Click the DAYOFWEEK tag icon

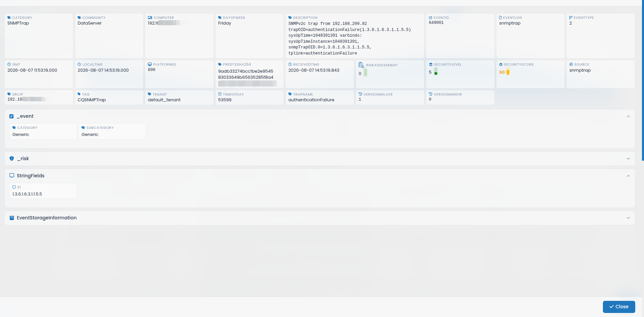pyautogui.click(x=220, y=18)
